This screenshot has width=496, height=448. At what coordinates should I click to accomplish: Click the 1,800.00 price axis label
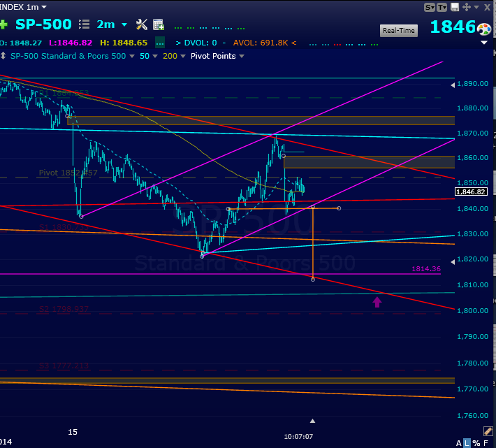(472, 311)
